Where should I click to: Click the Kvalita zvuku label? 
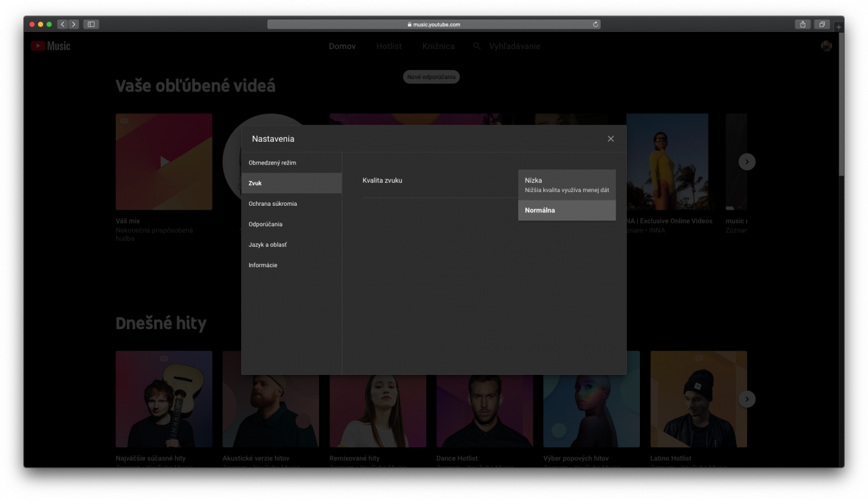pyautogui.click(x=382, y=180)
